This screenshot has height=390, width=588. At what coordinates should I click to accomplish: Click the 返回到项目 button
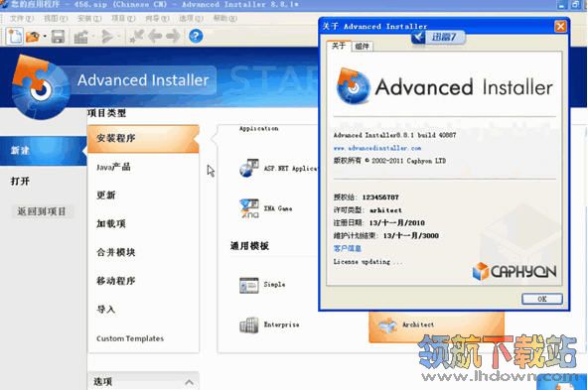click(x=42, y=211)
